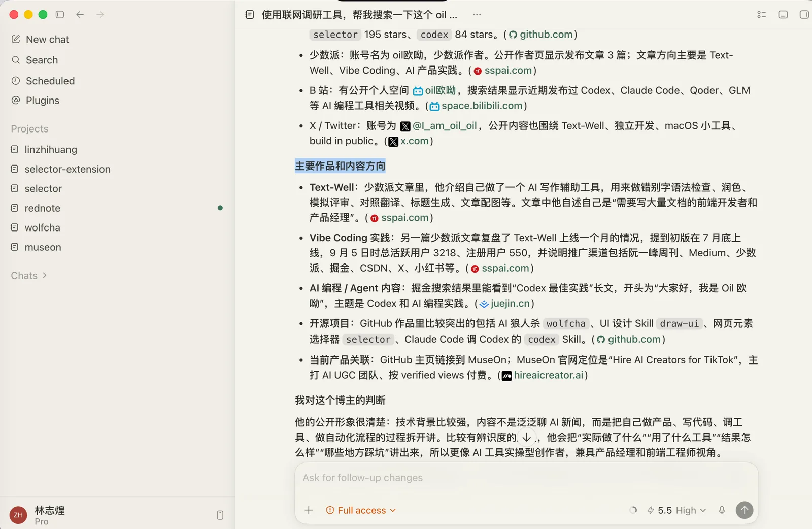The height and width of the screenshot is (529, 812).
Task: Toggle the right sidebar panel icon
Action: pyautogui.click(x=804, y=15)
